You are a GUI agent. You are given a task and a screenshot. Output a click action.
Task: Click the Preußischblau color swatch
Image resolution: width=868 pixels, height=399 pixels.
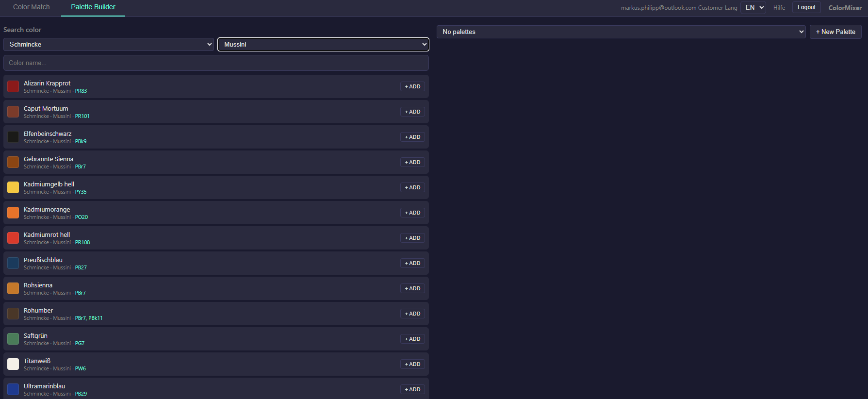click(x=13, y=263)
